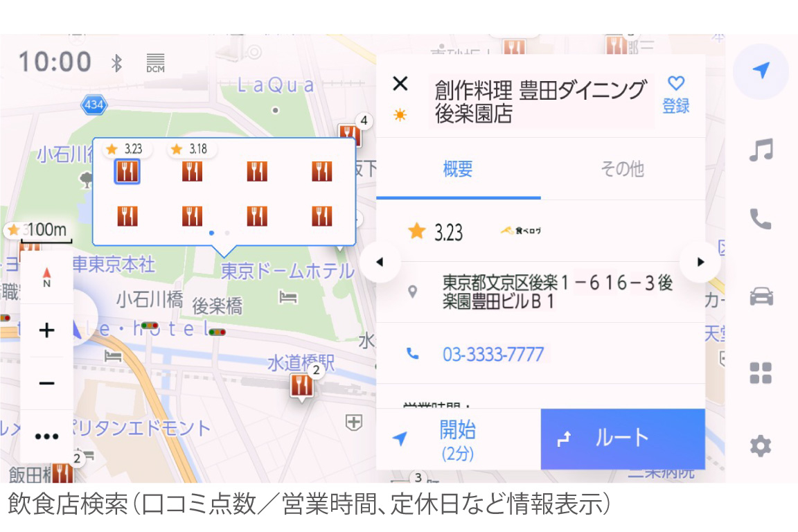Viewport: 798px width, 532px height.
Task: Tap the weather sun icon beside restaurant name
Action: point(400,114)
